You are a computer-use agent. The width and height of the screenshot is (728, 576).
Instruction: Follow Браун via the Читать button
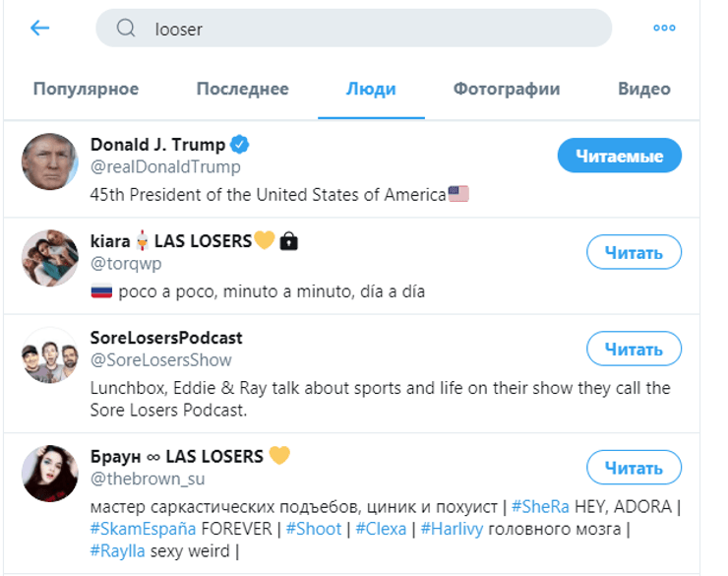click(634, 467)
